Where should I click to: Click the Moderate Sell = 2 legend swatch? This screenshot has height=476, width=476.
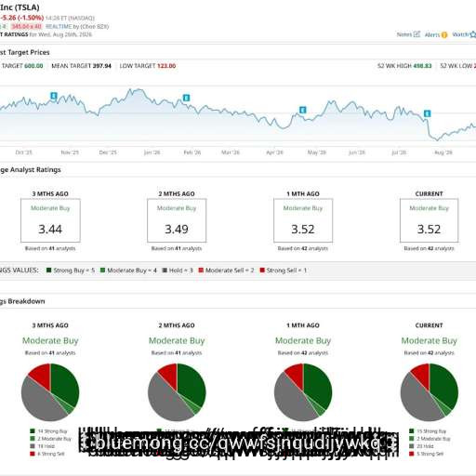pos(201,271)
